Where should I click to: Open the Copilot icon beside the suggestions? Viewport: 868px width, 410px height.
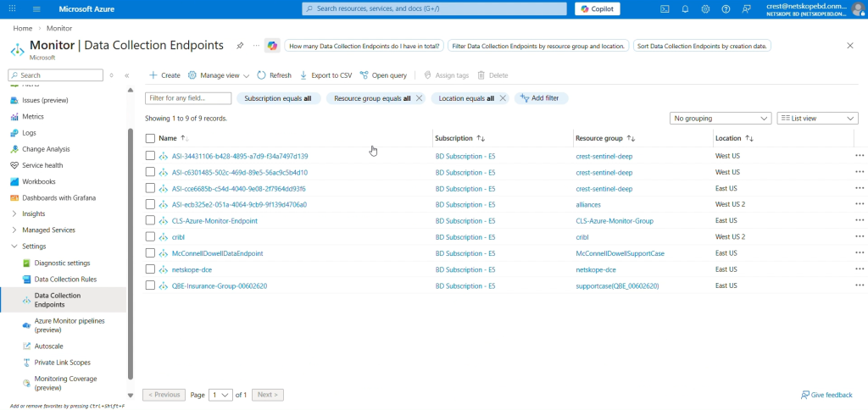tap(272, 46)
